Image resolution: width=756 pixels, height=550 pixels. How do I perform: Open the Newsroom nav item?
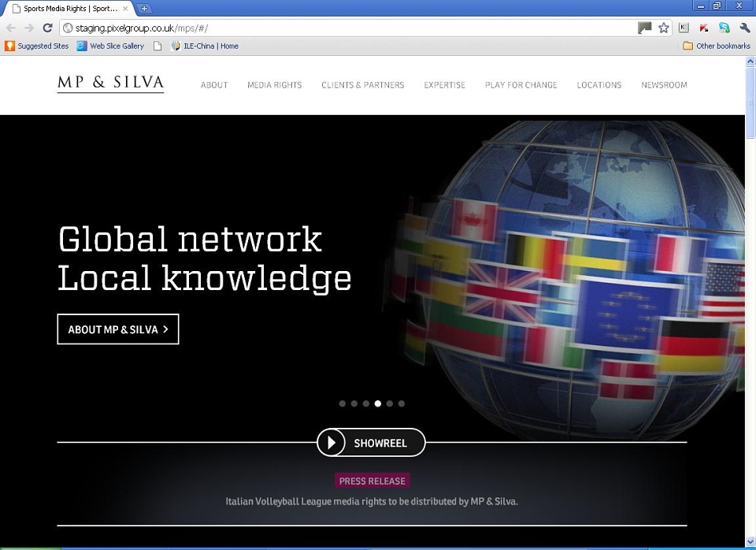pos(664,85)
